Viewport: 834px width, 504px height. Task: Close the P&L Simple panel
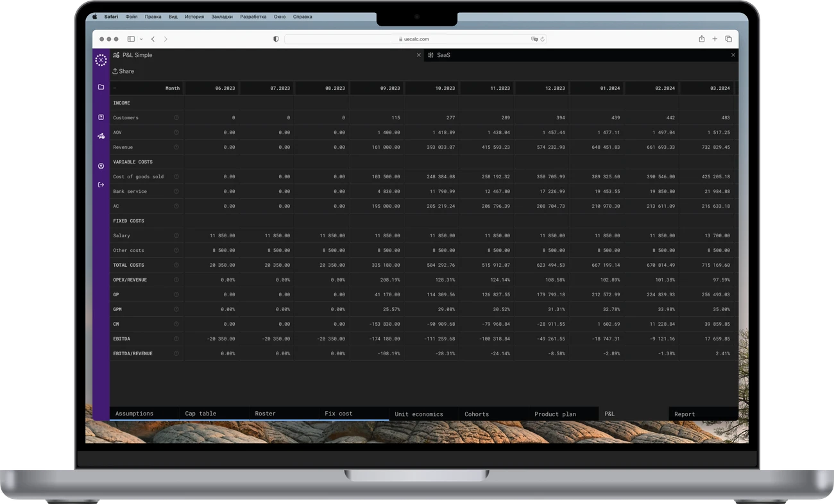tap(419, 55)
